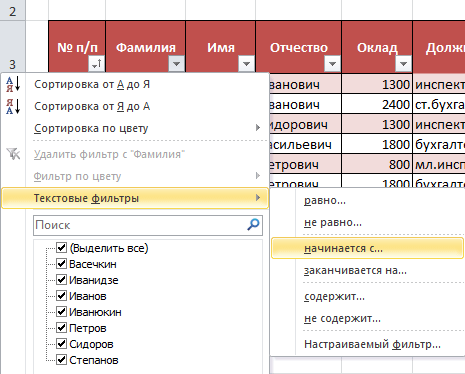Uncheck the Сидоров checkbox
This screenshot has width=465, height=374.
point(61,343)
